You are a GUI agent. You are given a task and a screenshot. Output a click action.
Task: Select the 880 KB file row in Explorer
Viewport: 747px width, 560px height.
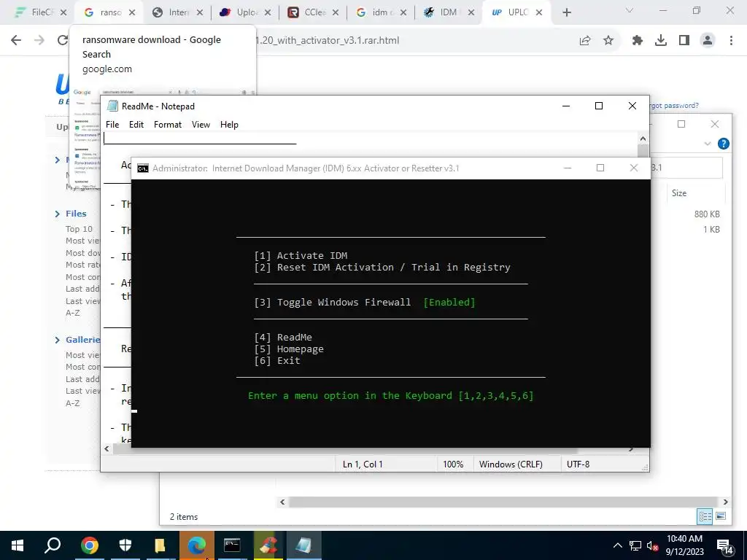(x=707, y=214)
